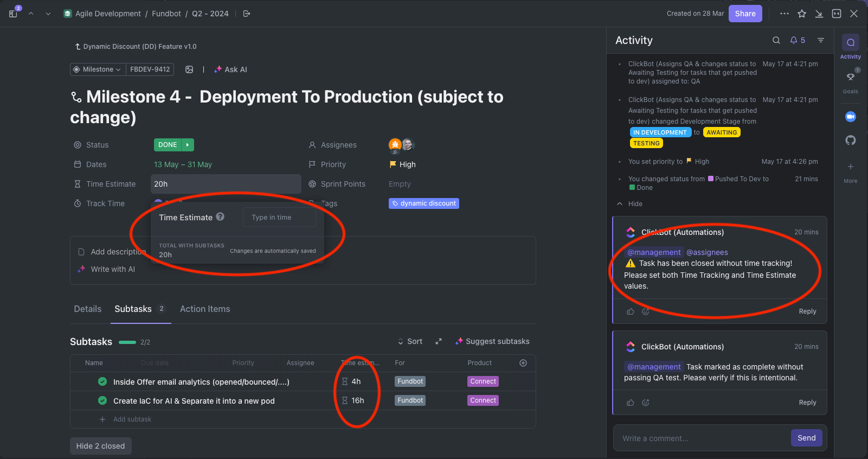Open Activity sidebar icon

[x=851, y=43]
